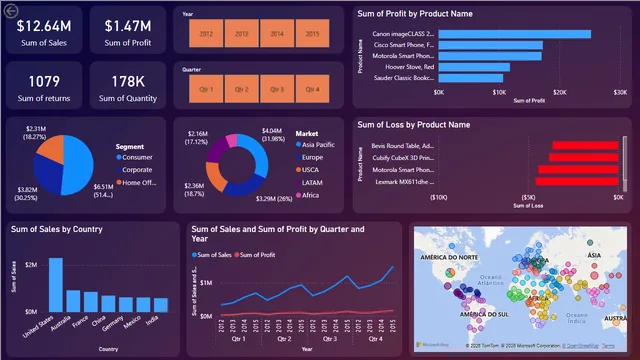Click the Hoover Stove, Red profit bar
Screen dimensions: 640x360
click(x=474, y=67)
